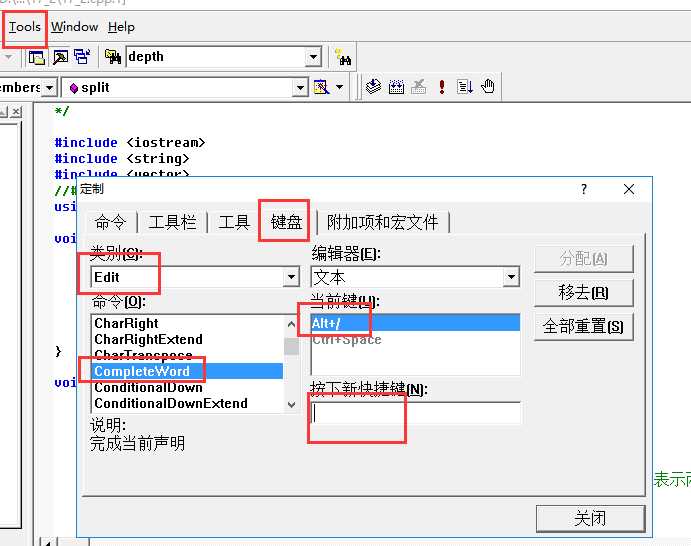Select CompleteWord in the command list

click(187, 371)
